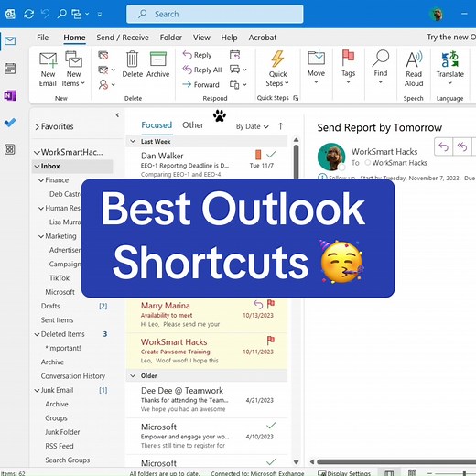Switch to the Other inbox tab
This screenshot has width=476, height=476.
193,125
